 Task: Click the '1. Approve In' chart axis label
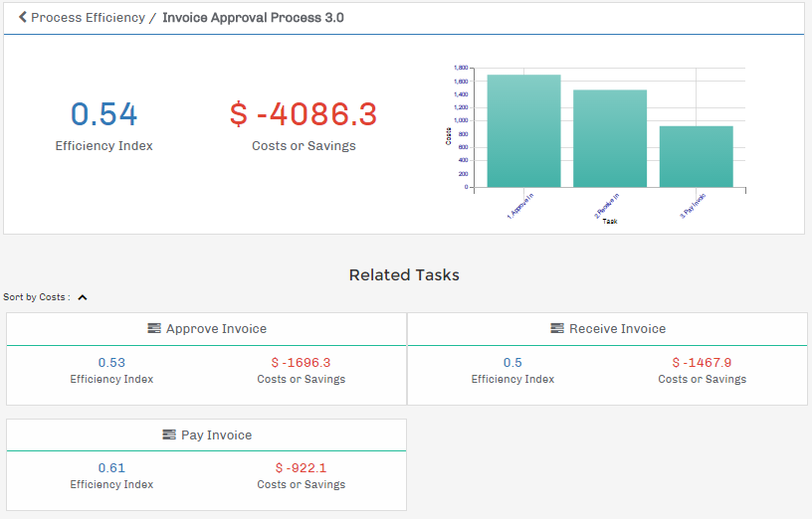pyautogui.click(x=521, y=204)
